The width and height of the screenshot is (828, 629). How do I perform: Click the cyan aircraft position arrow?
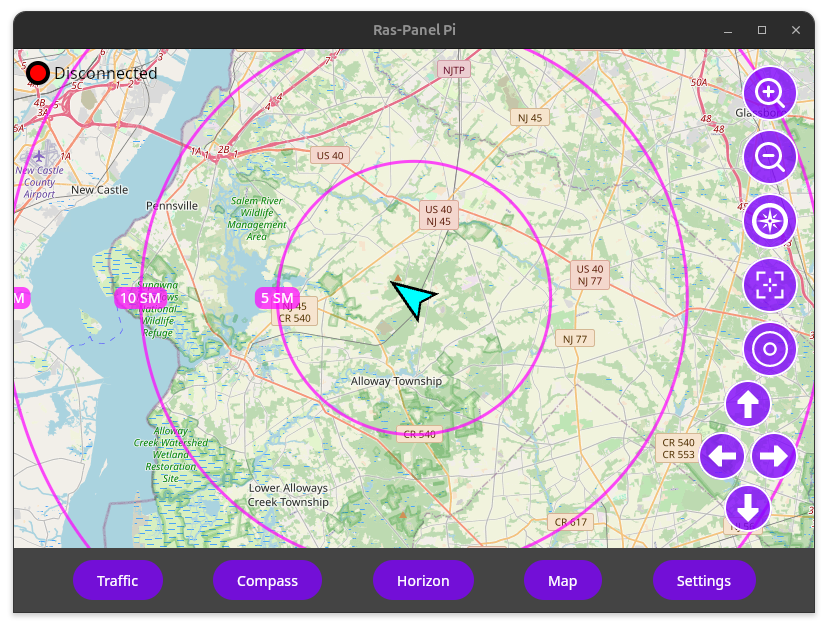point(413,298)
